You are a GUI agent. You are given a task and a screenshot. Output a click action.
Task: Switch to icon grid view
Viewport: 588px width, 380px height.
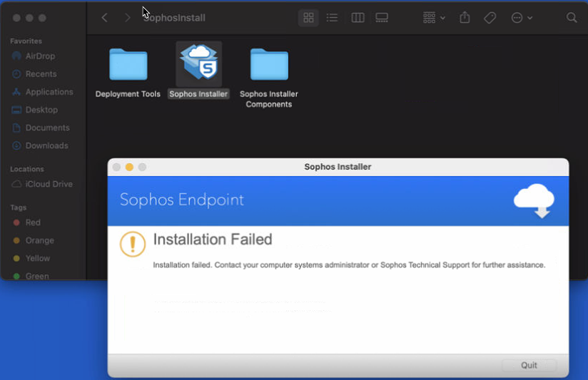click(x=309, y=18)
